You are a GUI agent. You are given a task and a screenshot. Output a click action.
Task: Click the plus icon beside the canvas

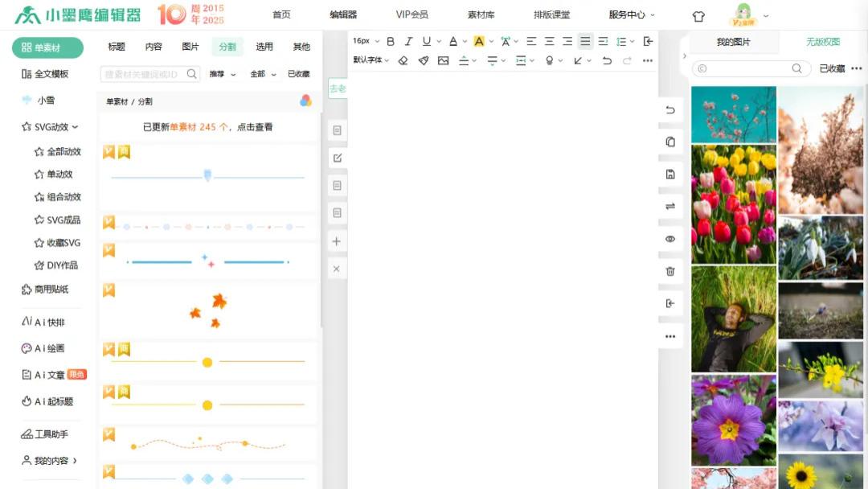tap(337, 241)
